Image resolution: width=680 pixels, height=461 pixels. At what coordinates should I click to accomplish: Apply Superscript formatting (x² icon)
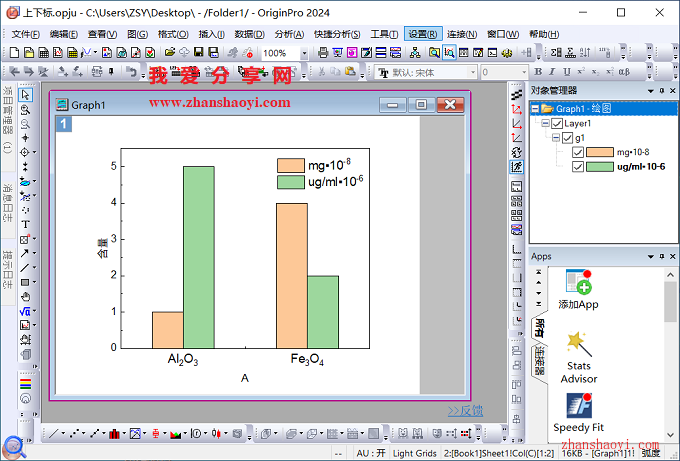coord(581,72)
